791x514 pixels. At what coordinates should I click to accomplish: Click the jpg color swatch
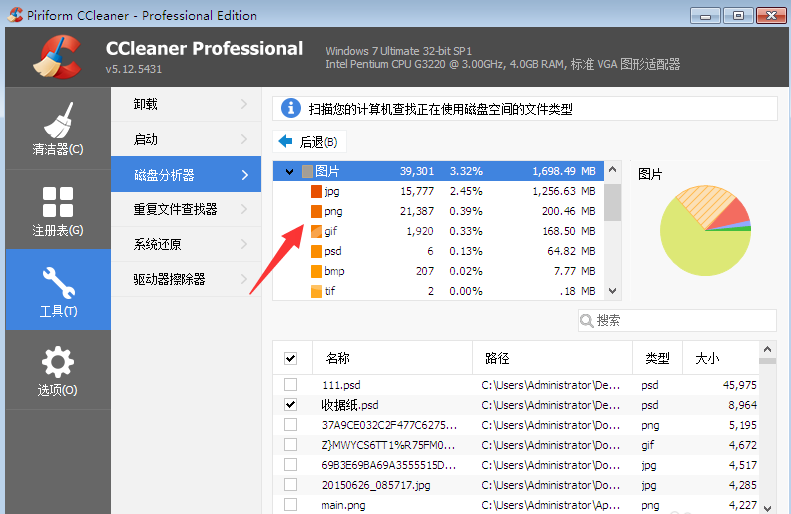pyautogui.click(x=316, y=191)
